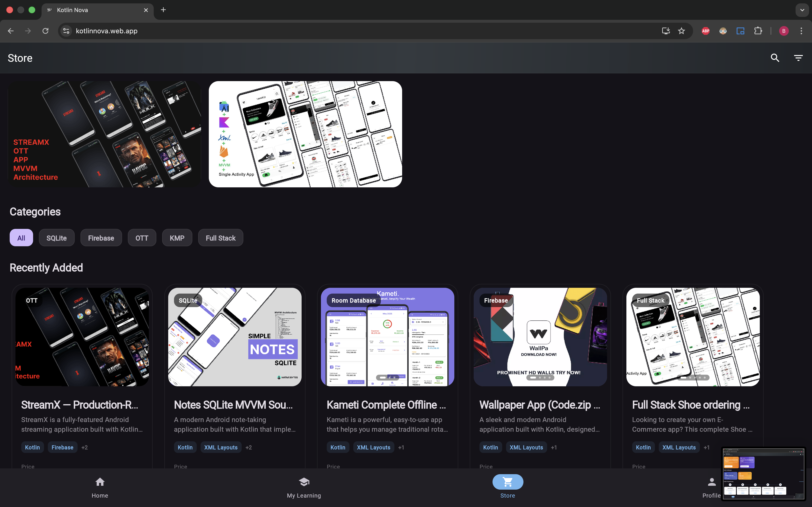Screen dimensions: 812x507
Task: Open the search icon in the Store header
Action: [775, 58]
